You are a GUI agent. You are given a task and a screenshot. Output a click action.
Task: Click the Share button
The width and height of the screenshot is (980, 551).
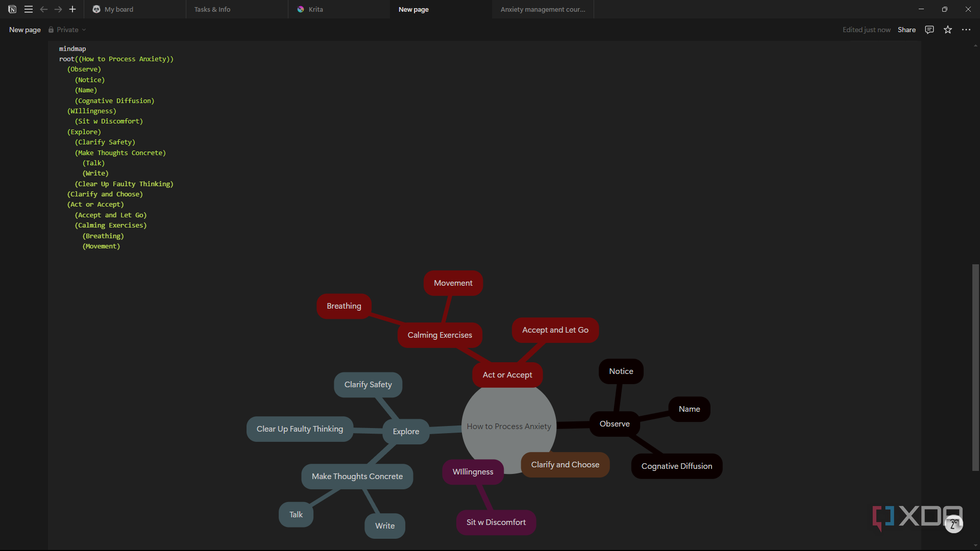pyautogui.click(x=906, y=30)
